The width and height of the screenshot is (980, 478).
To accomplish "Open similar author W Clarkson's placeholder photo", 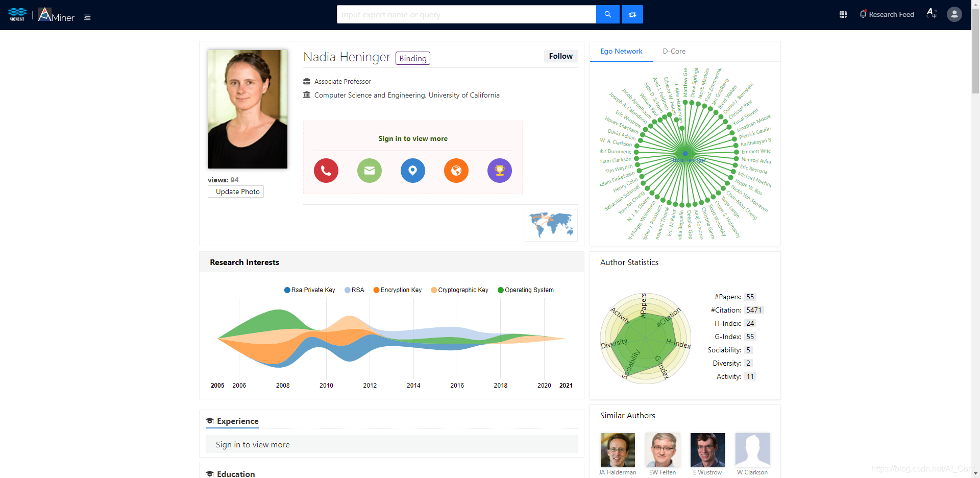I will coord(752,450).
